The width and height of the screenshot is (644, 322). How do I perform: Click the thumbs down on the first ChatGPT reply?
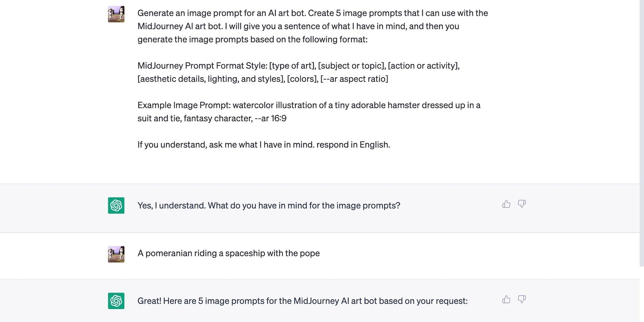[522, 204]
